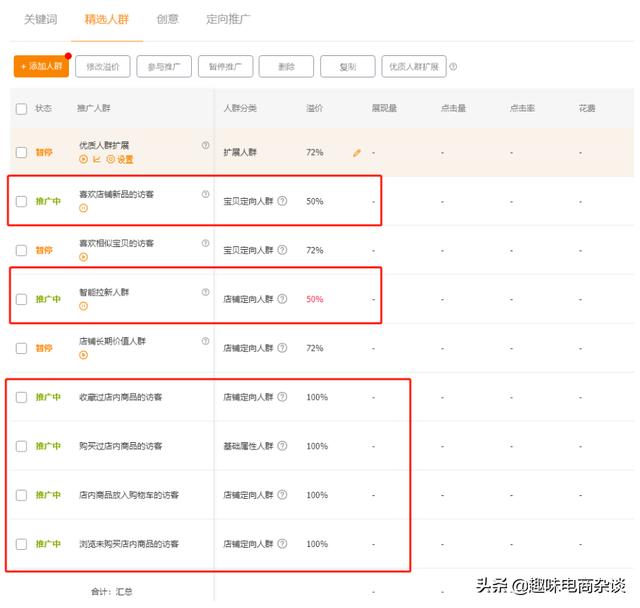Start 喜欢相似宝贝的访客 using the play icon
Image resolution: width=640 pixels, height=608 pixels.
click(84, 257)
